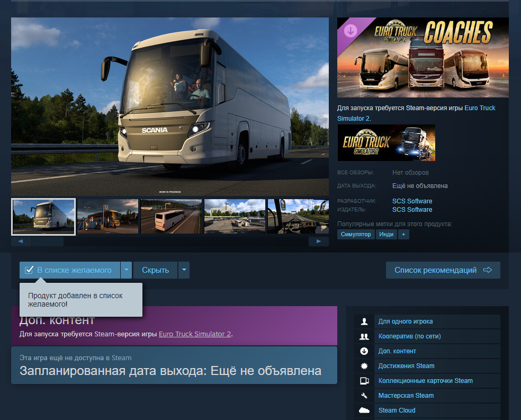Image resolution: width=521 pixels, height=420 pixels.
Task: Open Steam Cloud category link
Action: 397,410
